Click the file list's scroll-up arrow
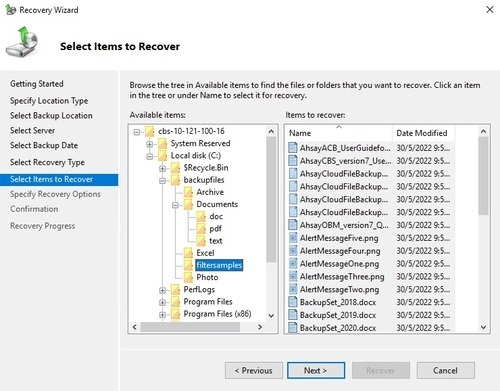Image resolution: width=500 pixels, height=391 pixels. [483, 132]
